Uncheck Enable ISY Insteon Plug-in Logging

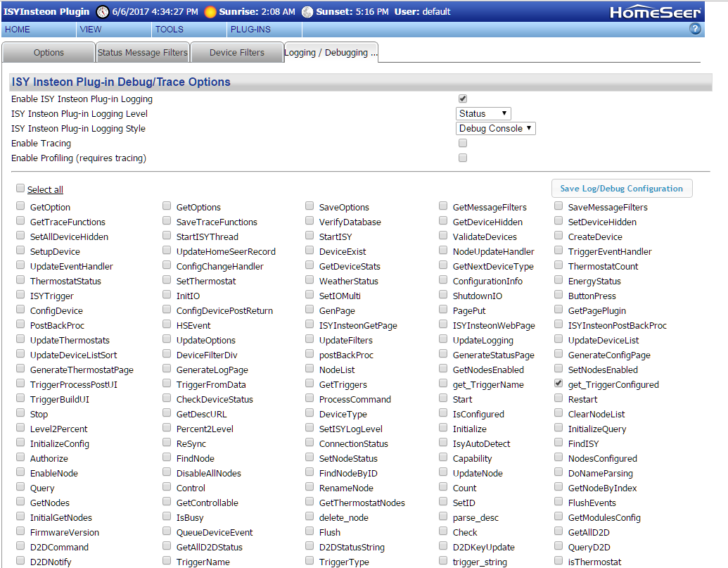click(x=462, y=99)
